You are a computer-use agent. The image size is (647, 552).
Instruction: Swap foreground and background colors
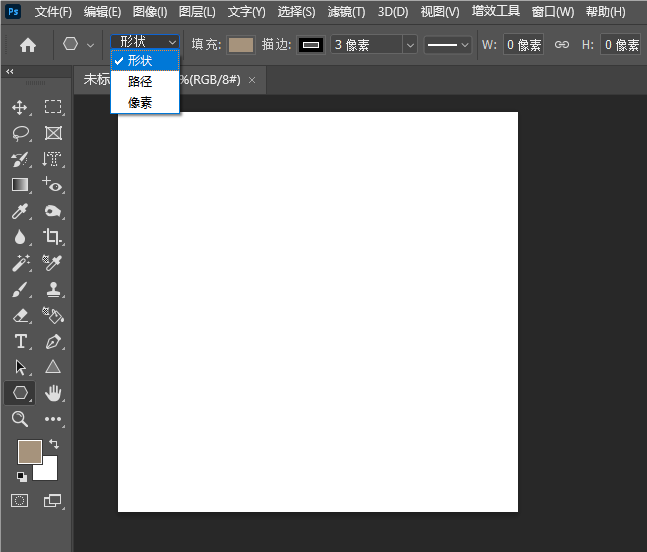(x=54, y=444)
